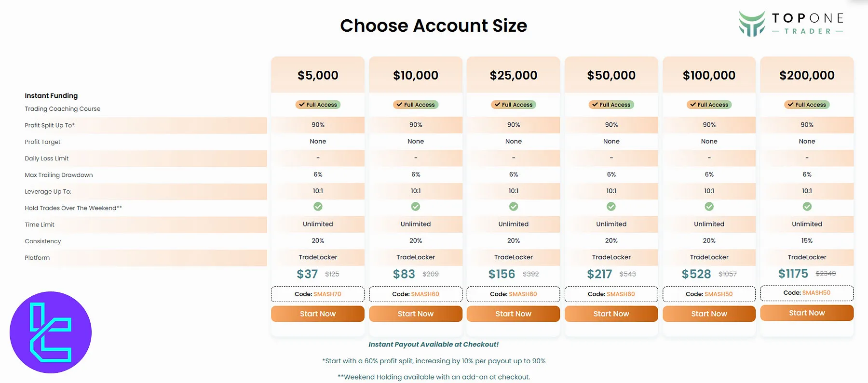Click the $50,000 Full Access badge
This screenshot has width=868, height=383.
point(611,105)
